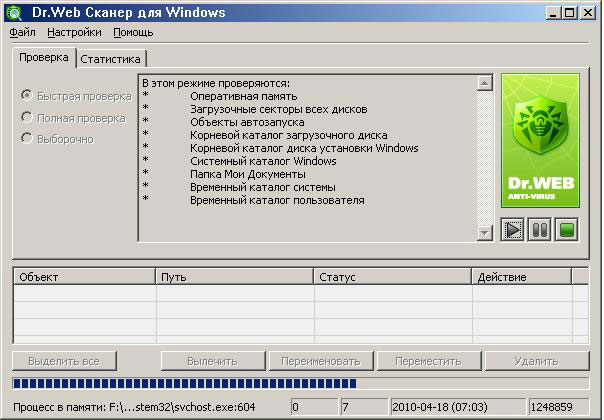Viewport: 604px width, 420px height.
Task: Switch to the Проверка tab
Action: coord(44,58)
